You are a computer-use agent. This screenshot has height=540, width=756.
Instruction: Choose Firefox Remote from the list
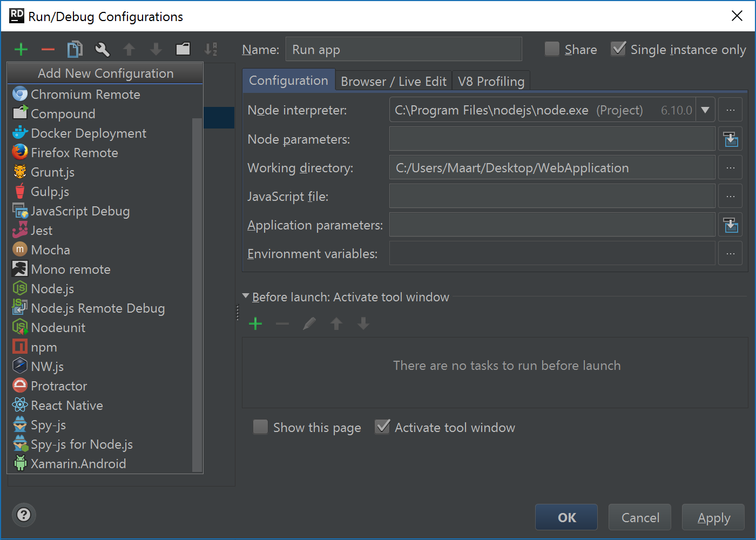(x=100, y=153)
